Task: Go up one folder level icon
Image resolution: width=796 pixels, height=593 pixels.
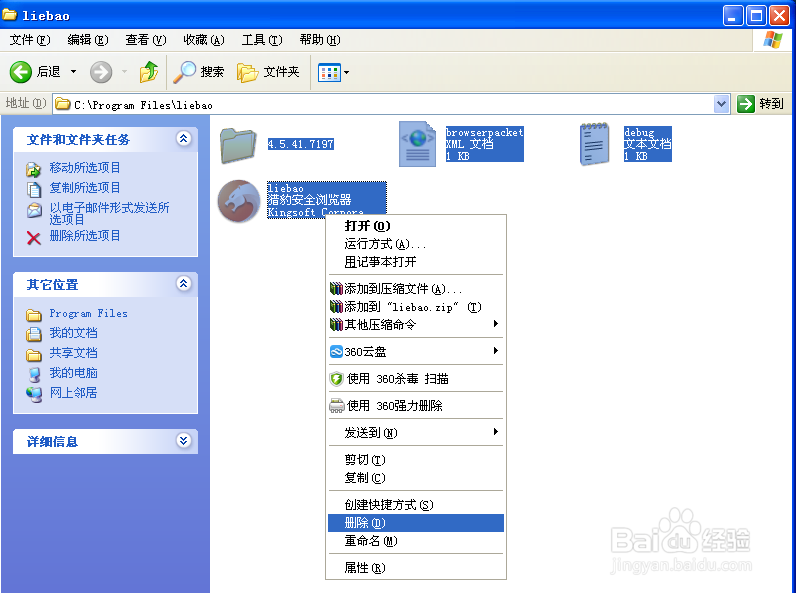Action: (149, 72)
